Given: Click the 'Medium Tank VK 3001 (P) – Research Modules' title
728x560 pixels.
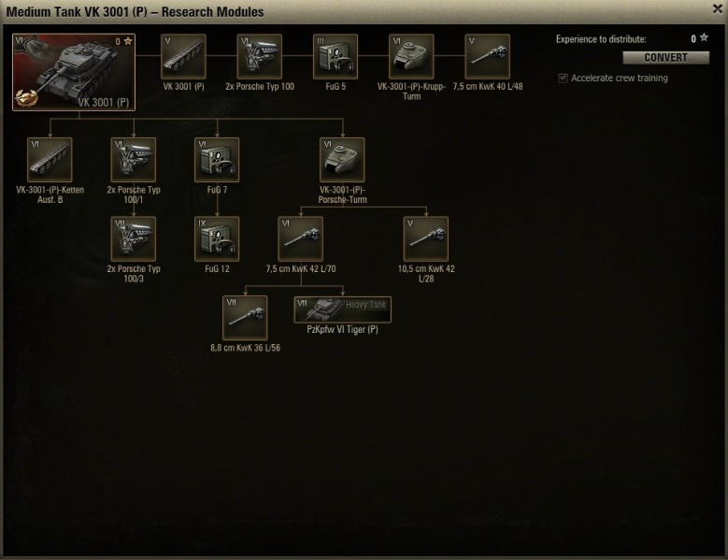Looking at the screenshot, I should click(x=135, y=11).
